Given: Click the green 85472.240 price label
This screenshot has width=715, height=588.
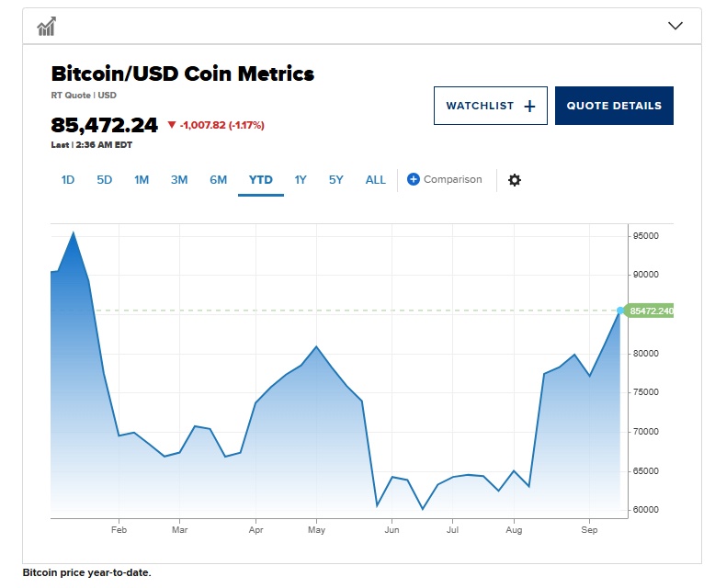Looking at the screenshot, I should pos(651,311).
